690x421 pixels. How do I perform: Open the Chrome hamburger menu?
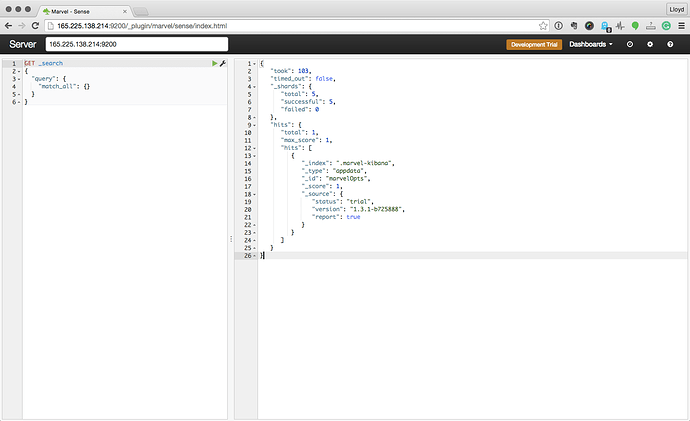681,26
